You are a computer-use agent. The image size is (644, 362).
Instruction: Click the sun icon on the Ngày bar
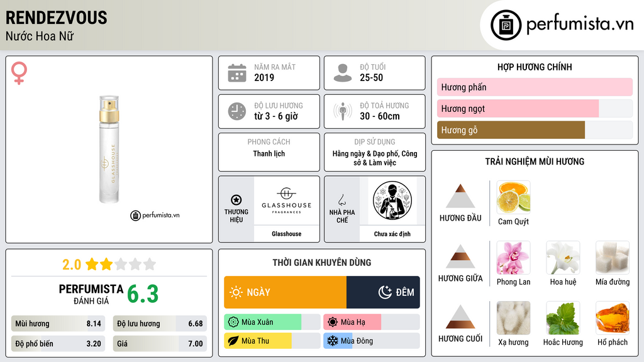236,292
